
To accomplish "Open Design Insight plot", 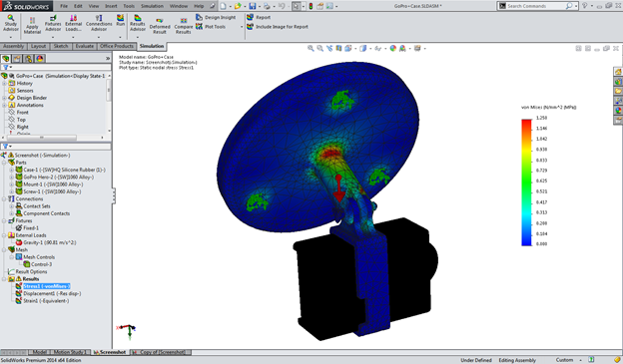I will [216, 18].
